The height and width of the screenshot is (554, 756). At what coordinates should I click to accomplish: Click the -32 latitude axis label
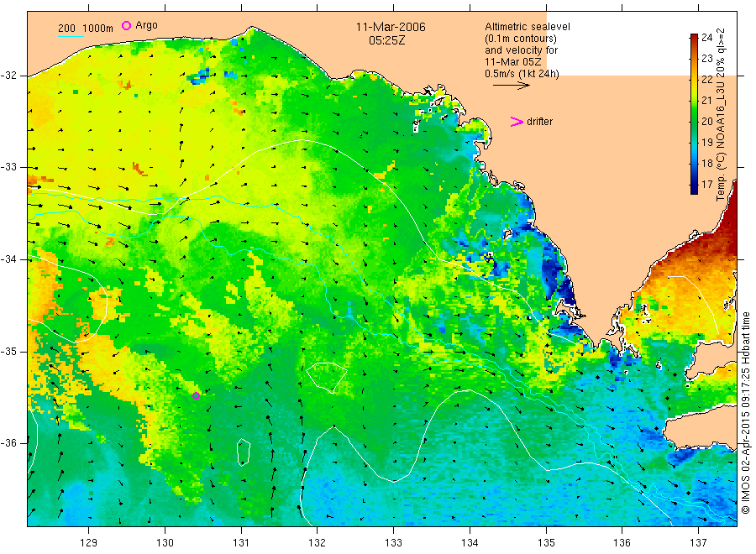(8, 76)
